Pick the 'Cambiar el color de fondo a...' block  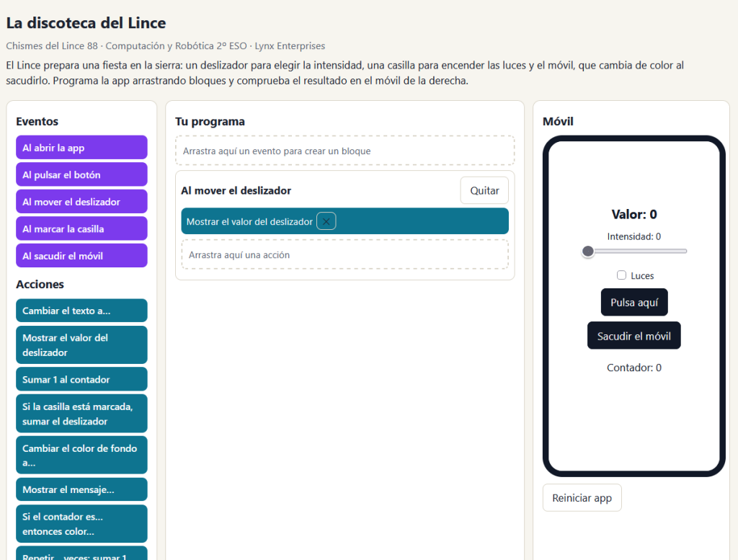click(81, 455)
